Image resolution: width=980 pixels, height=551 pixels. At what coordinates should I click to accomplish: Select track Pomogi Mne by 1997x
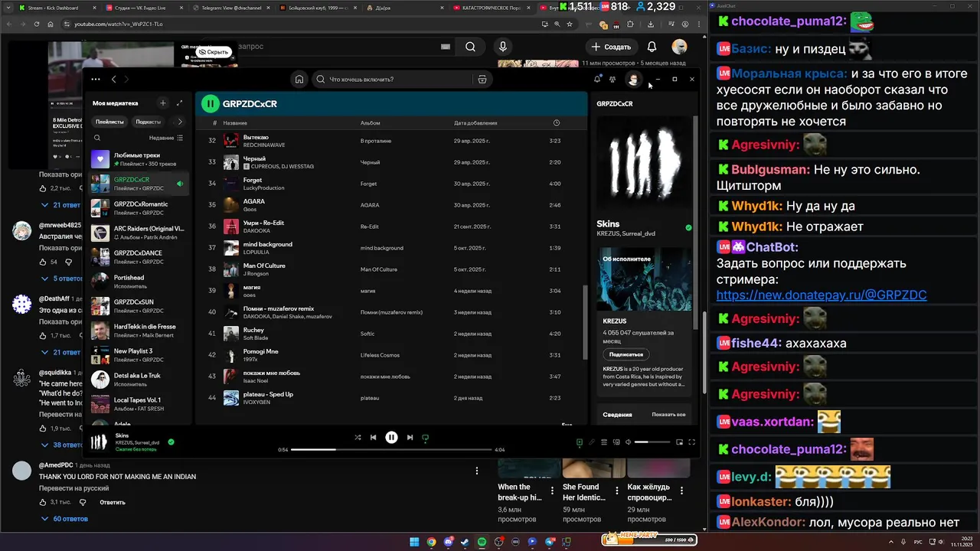coord(392,355)
